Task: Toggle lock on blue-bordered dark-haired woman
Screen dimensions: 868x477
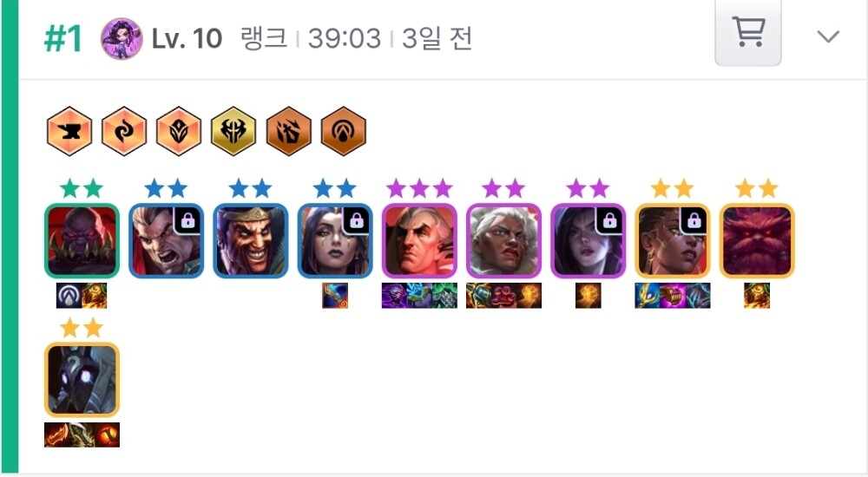Action: [x=357, y=221]
